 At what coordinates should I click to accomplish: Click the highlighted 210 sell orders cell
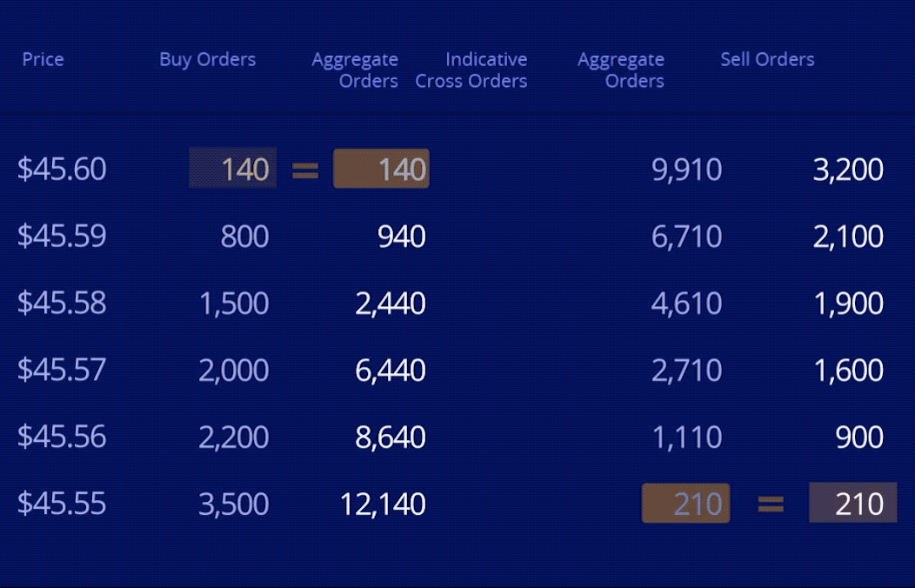click(852, 504)
